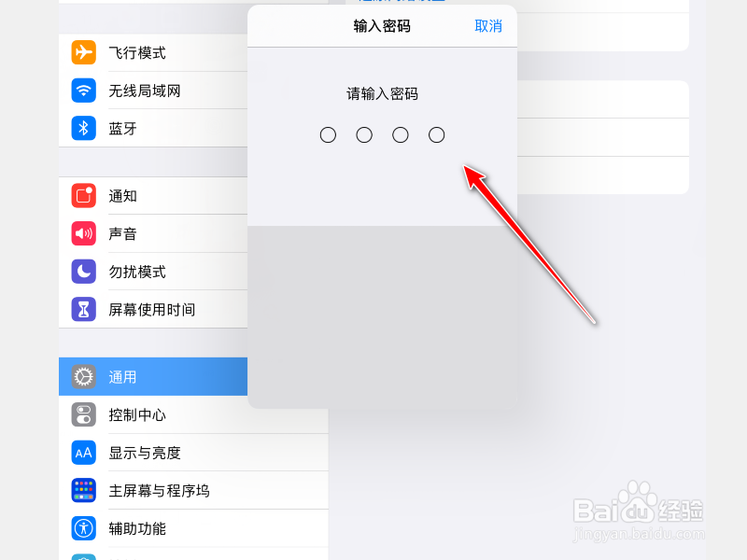
Task: Cancel the passcode dialog with 取消
Action: (488, 26)
